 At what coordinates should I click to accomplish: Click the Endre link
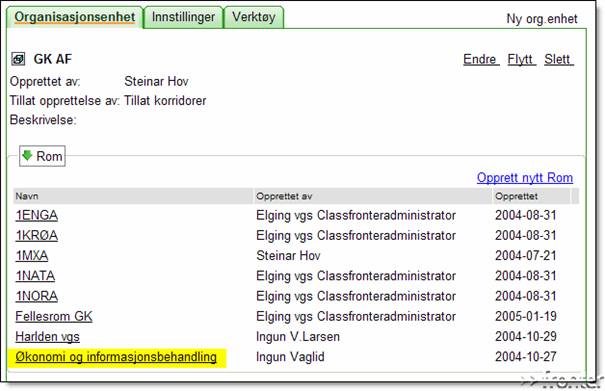[481, 59]
